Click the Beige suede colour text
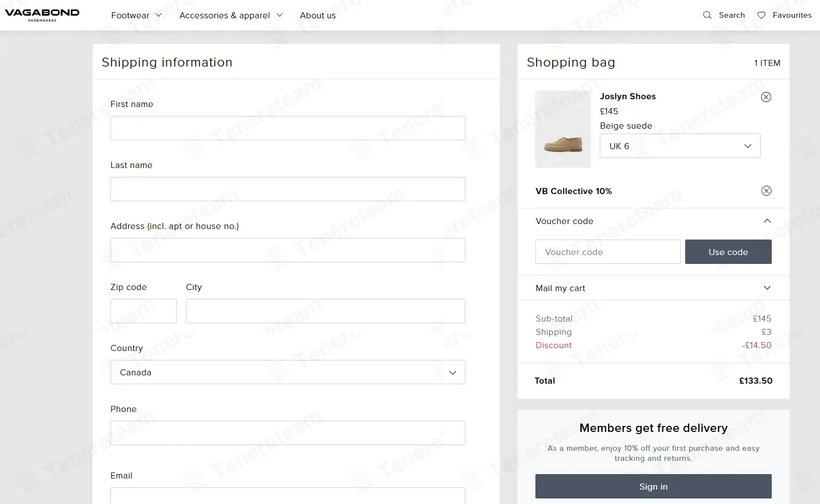The image size is (820, 504). coord(626,126)
